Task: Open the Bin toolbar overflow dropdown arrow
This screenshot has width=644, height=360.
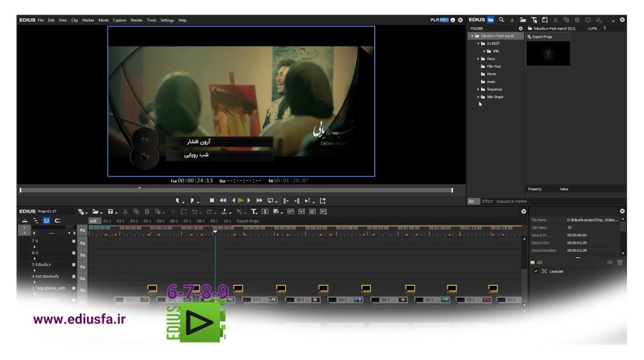Action: (x=613, y=21)
